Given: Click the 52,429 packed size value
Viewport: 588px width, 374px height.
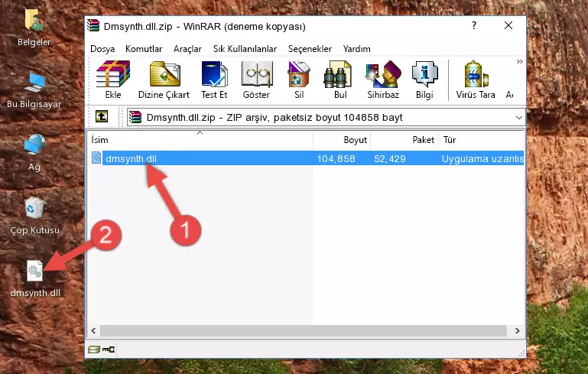Looking at the screenshot, I should pyautogui.click(x=390, y=158).
